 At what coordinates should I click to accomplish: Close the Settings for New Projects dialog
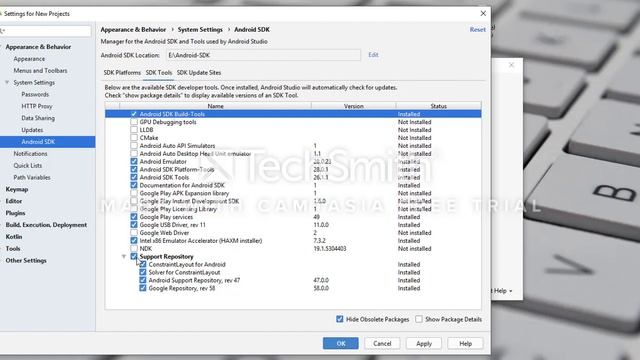pyautogui.click(x=483, y=13)
